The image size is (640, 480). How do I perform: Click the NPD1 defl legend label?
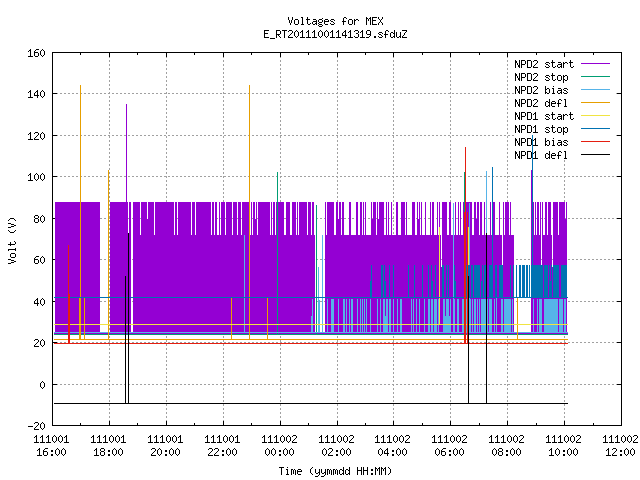tap(541, 155)
